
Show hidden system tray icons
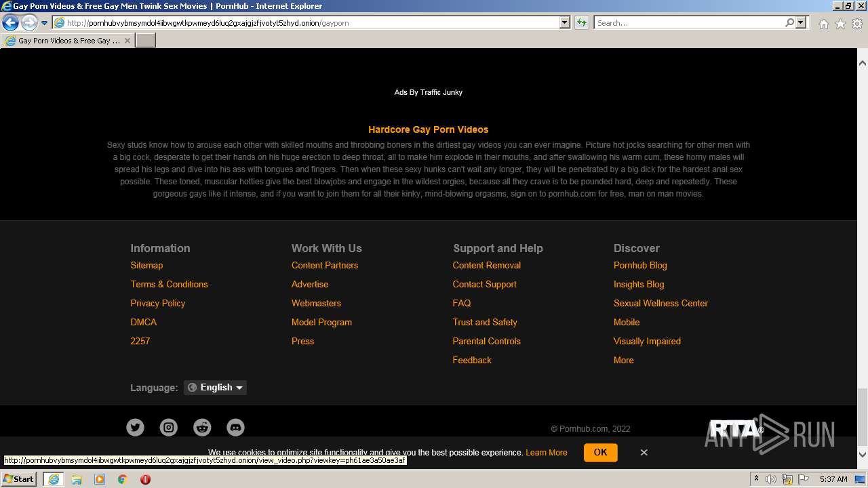pos(756,479)
